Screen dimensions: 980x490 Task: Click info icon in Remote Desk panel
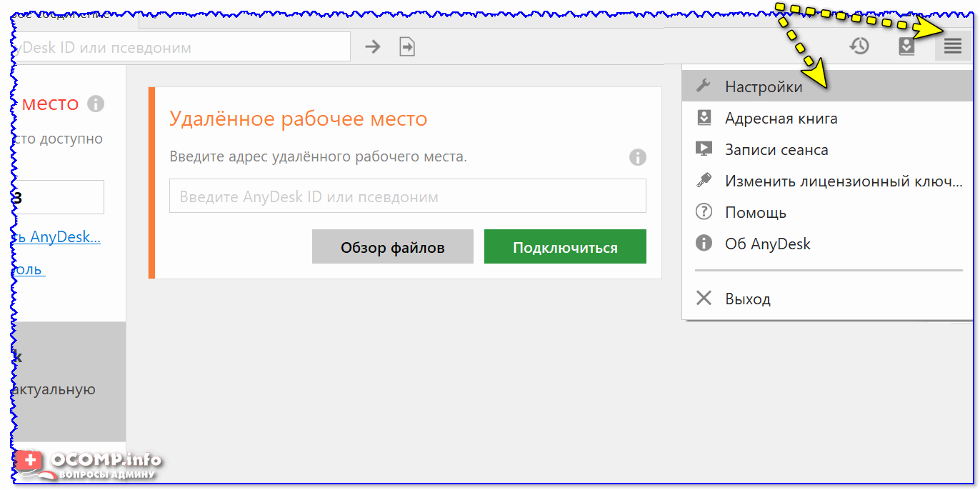point(637,157)
